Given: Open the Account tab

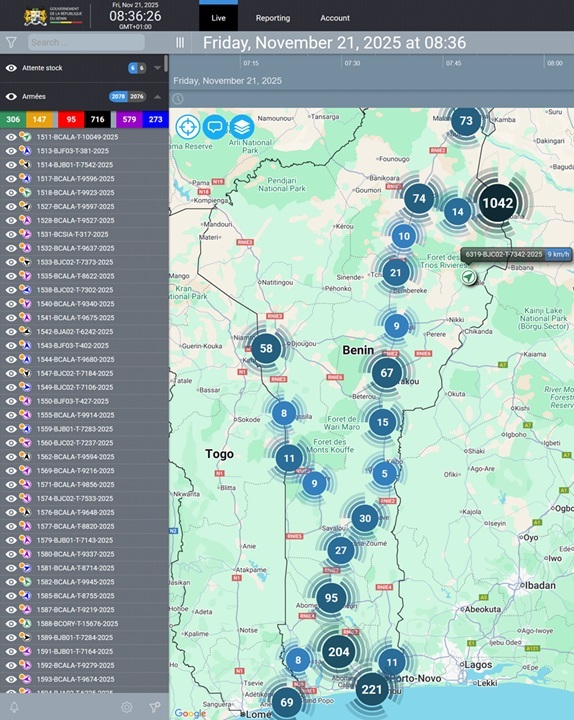Looking at the screenshot, I should [x=335, y=18].
